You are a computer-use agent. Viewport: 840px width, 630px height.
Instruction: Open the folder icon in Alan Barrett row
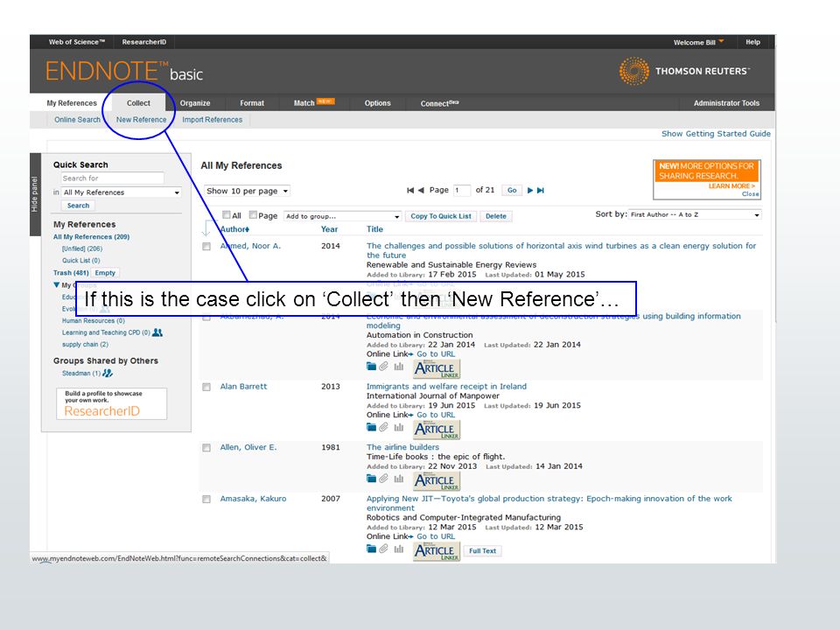(371, 427)
